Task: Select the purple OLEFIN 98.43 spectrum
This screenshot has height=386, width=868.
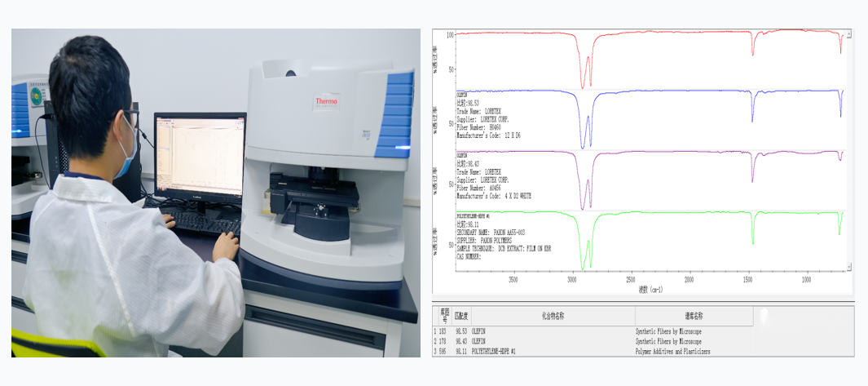Action: click(x=652, y=153)
